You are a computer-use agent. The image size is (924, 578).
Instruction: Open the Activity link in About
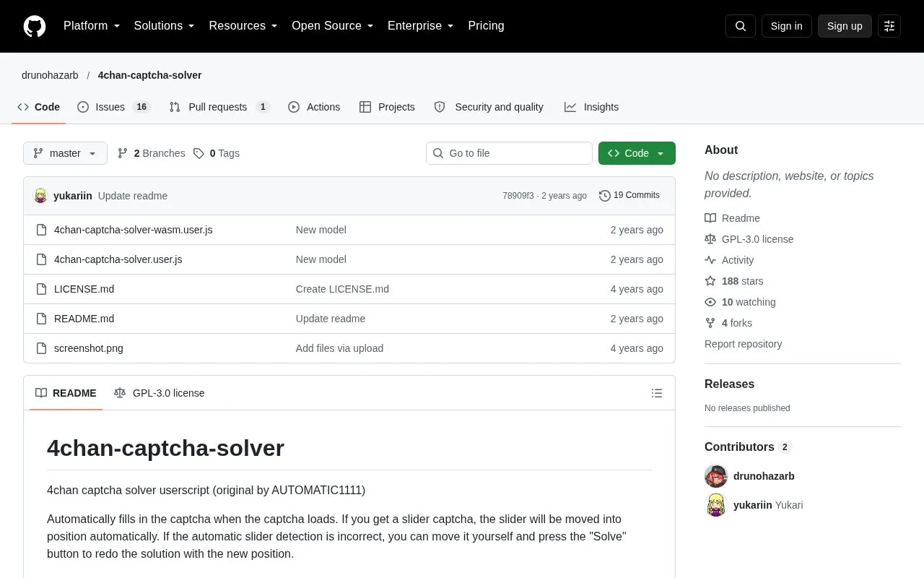(x=738, y=260)
